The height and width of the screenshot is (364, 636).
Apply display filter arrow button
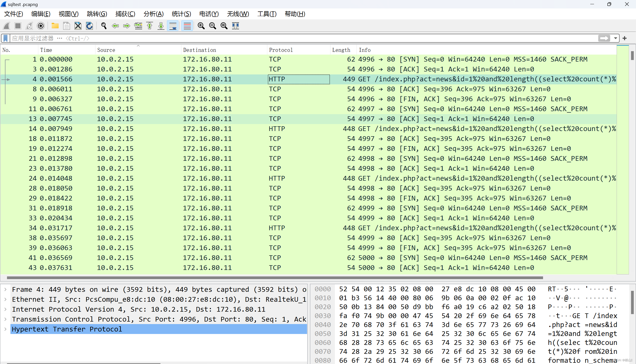604,38
